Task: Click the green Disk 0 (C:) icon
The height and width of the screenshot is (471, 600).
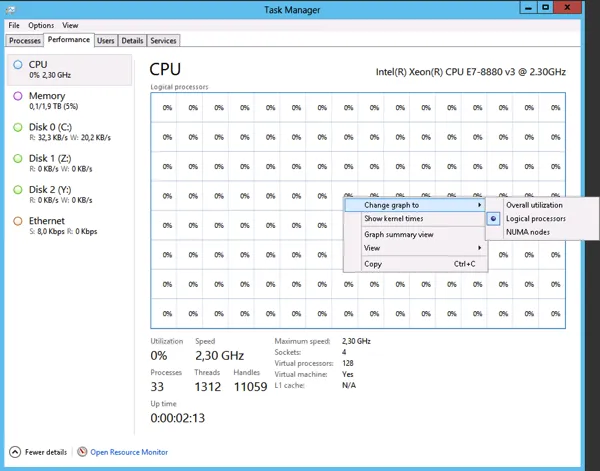Action: coord(18,127)
